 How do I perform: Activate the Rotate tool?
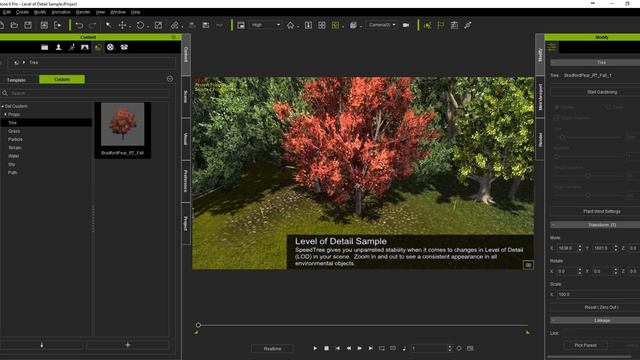tap(140, 25)
